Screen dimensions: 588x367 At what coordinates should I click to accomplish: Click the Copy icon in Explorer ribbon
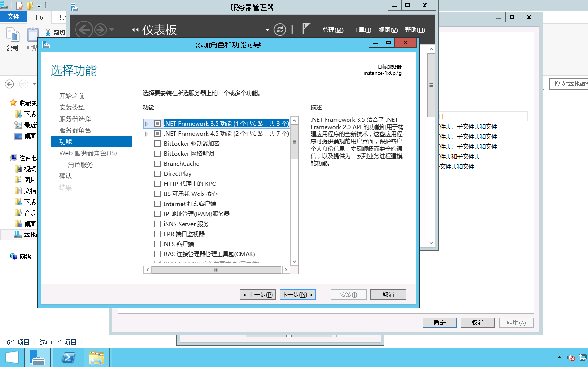pos(12,35)
